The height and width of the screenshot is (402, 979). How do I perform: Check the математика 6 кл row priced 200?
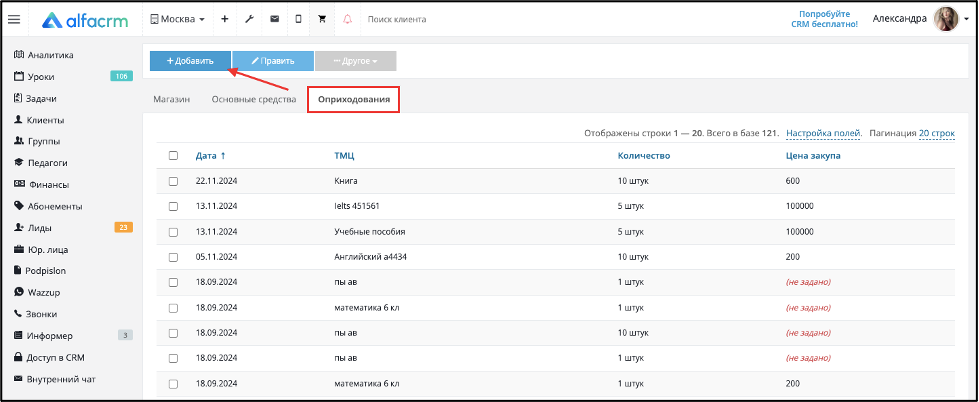point(174,384)
